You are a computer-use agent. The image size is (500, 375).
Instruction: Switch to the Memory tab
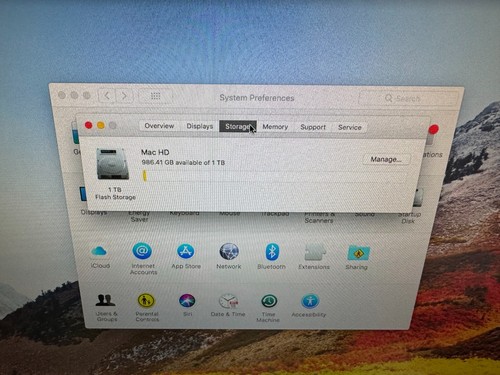(275, 127)
